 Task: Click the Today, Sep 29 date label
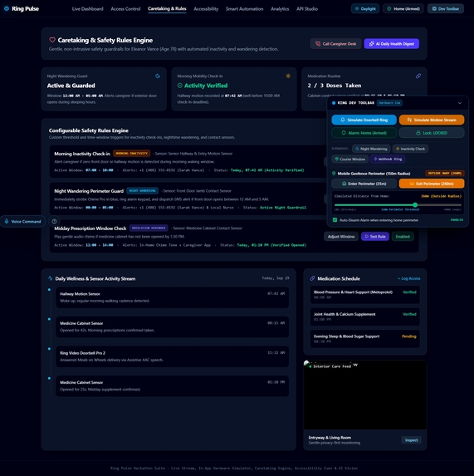pyautogui.click(x=276, y=278)
